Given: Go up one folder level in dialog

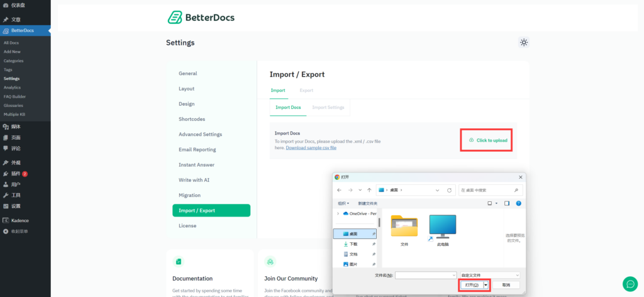Looking at the screenshot, I should 369,190.
